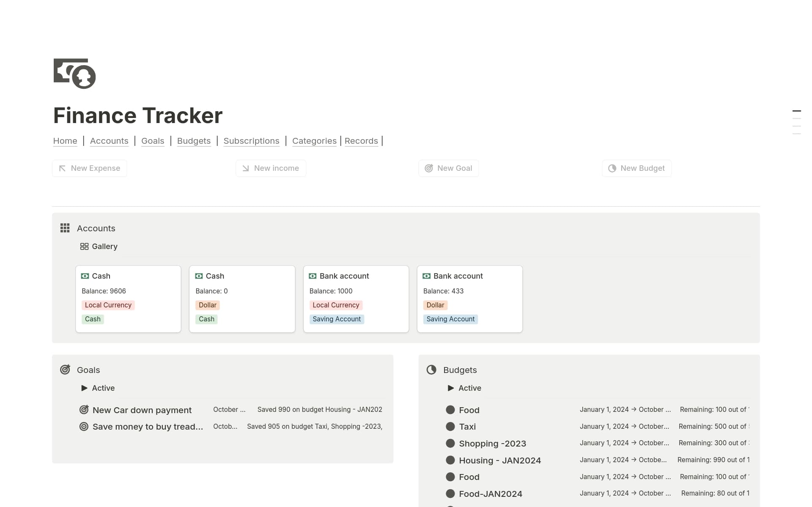Click the dot icon beside Housing - JAN2024
This screenshot has width=812, height=507.
450,460
